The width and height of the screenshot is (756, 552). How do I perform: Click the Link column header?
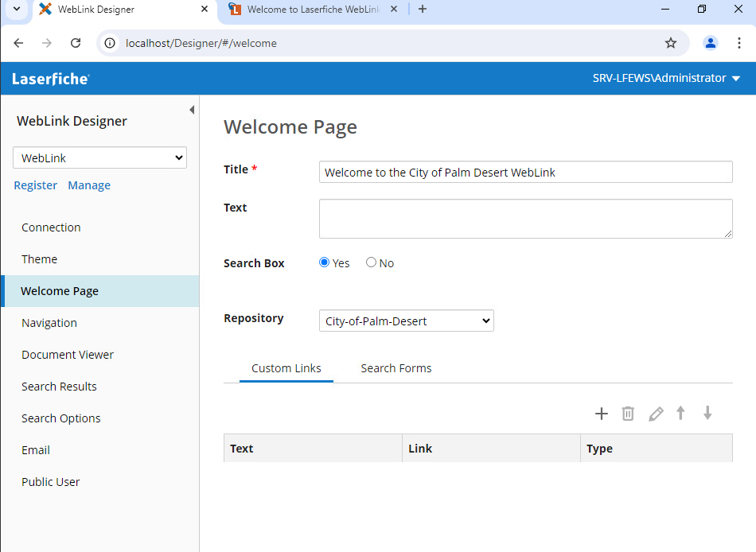[x=491, y=449]
